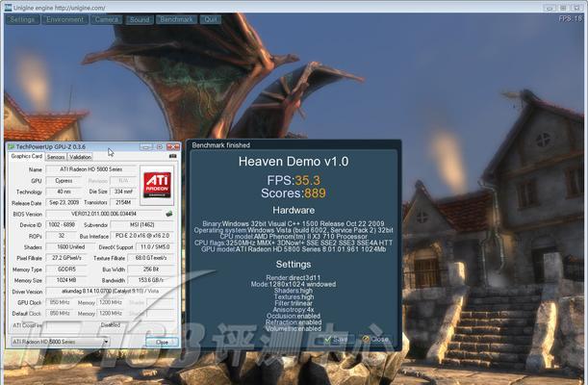Click the Release Date Sep 23, 2009 field

click(x=64, y=202)
